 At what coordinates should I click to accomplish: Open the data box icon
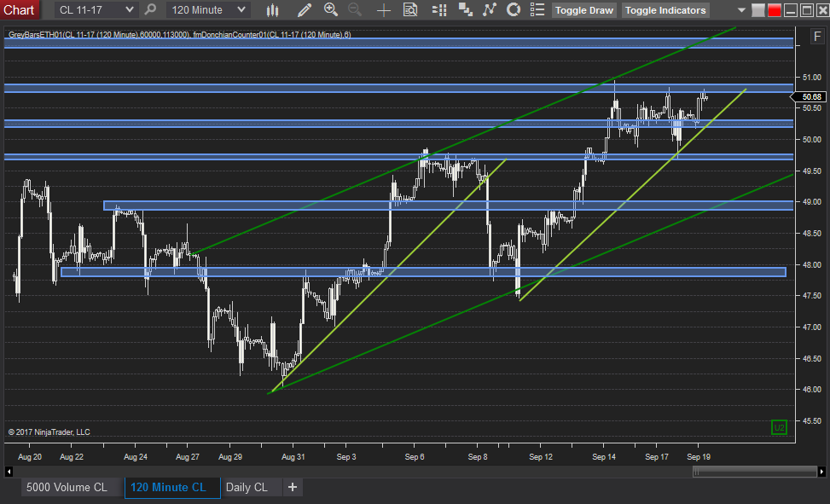pyautogui.click(x=410, y=9)
